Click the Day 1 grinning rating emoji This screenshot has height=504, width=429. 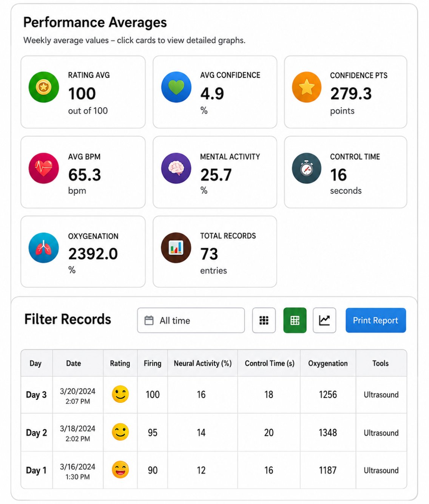120,470
